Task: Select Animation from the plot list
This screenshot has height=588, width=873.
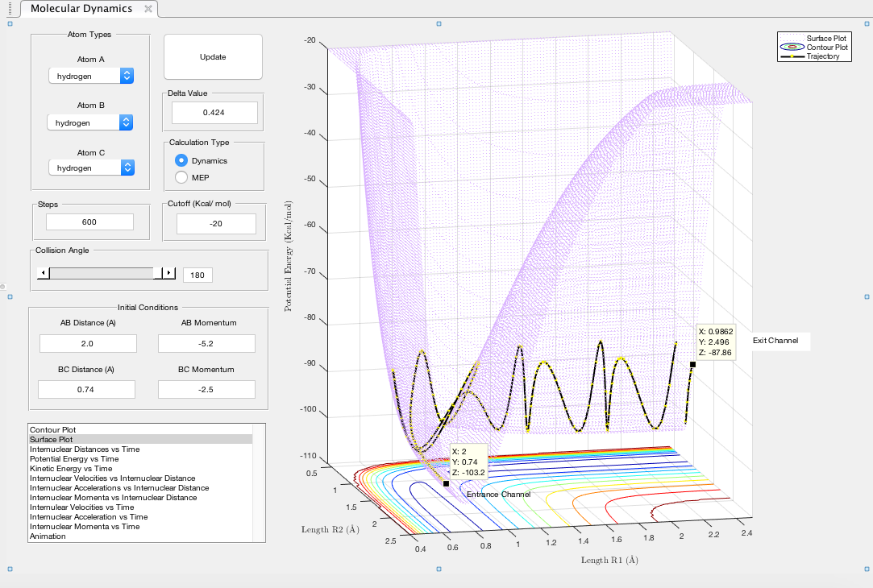Action: click(48, 536)
